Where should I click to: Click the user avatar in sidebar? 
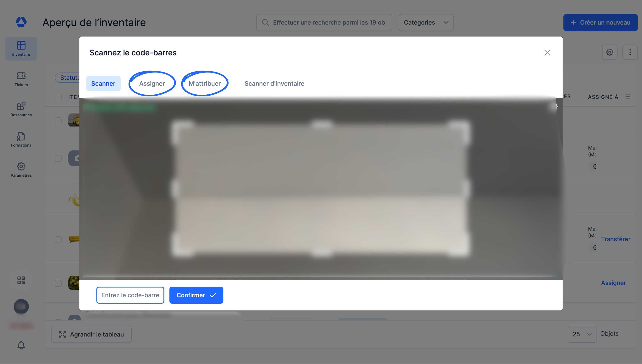click(x=21, y=307)
